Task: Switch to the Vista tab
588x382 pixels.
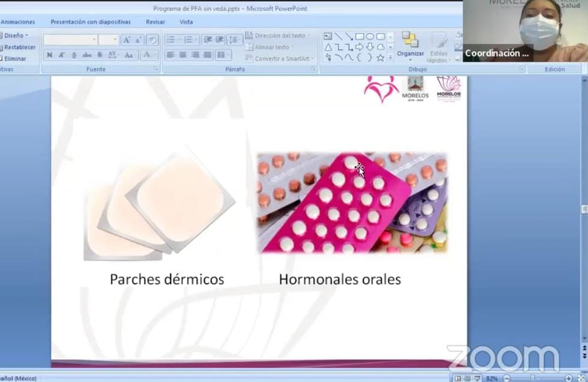Action: (x=186, y=22)
